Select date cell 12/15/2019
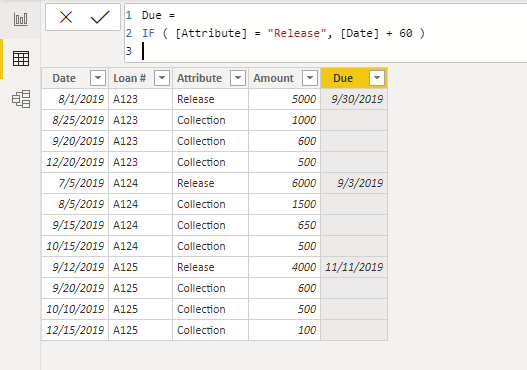 click(x=75, y=330)
